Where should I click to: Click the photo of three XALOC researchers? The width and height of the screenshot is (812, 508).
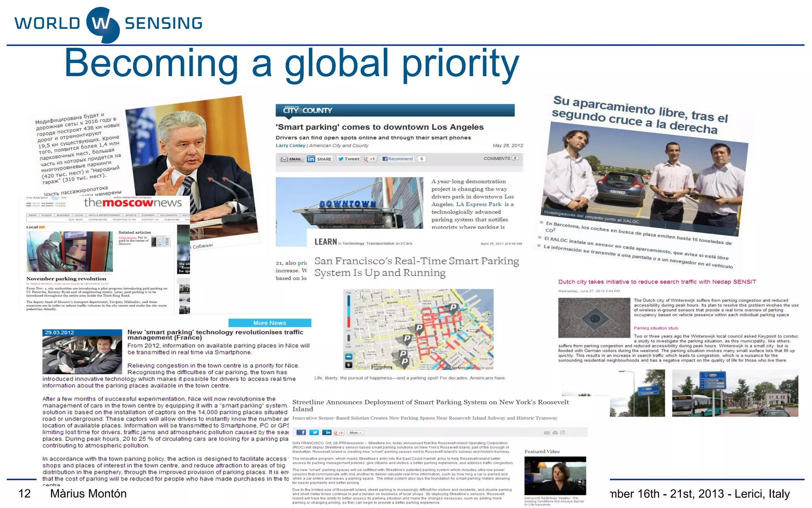coord(645,179)
